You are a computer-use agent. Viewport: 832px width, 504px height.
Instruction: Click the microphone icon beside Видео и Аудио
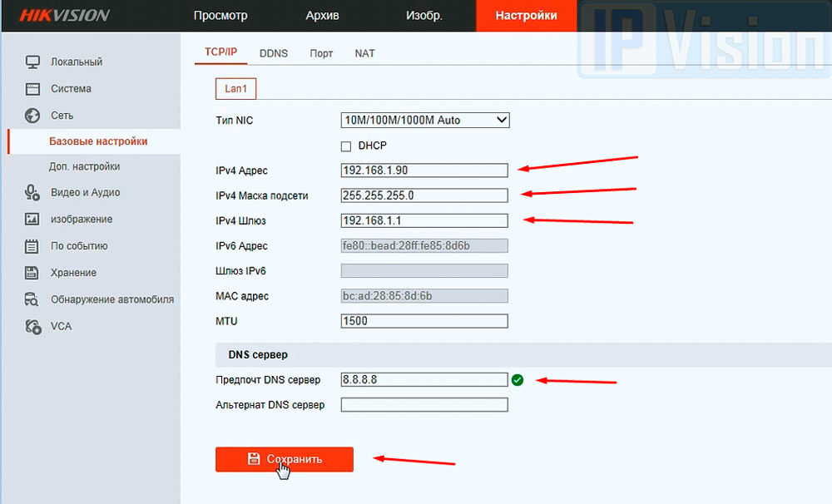point(32,193)
